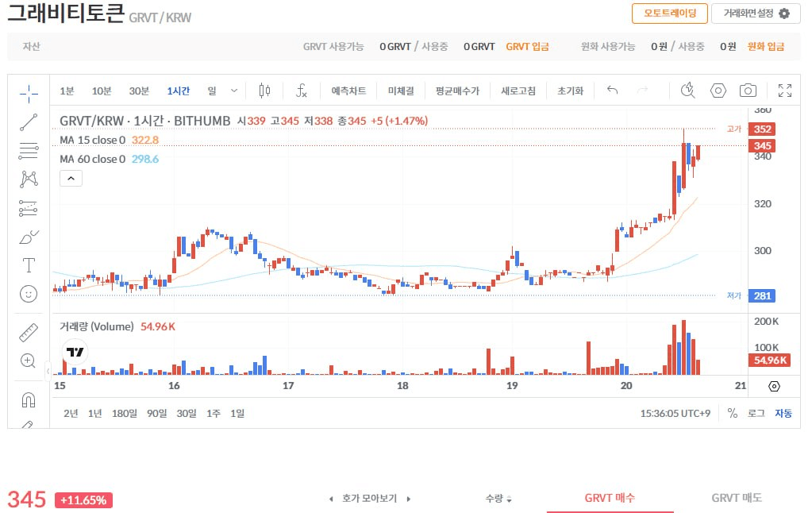This screenshot has height=513, width=812.
Task: Open the horizontal lines fib tool
Action: tap(29, 151)
